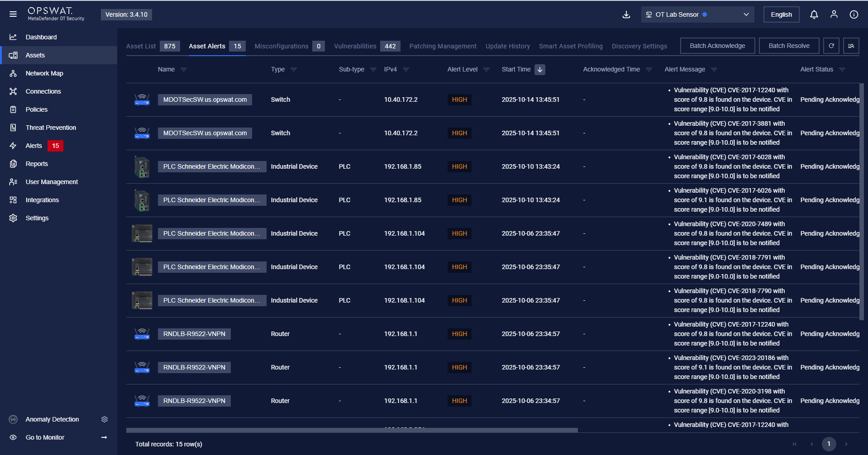
Task: Click the hamburger menu icon
Action: pos(13,14)
